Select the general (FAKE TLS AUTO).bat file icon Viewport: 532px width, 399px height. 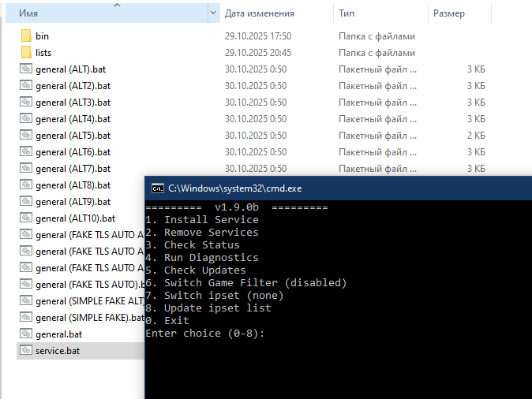pos(26,284)
